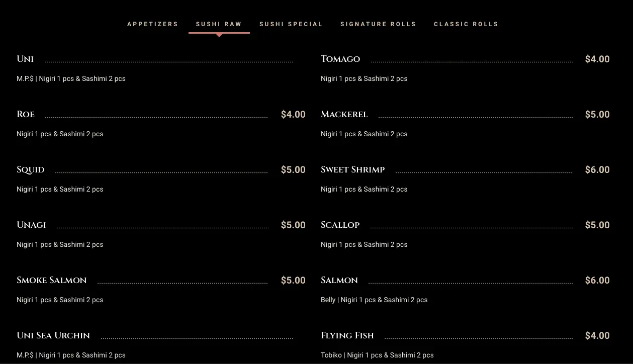The image size is (633, 364).
Task: Open the Signature Rolls tab
Action: pyautogui.click(x=378, y=24)
